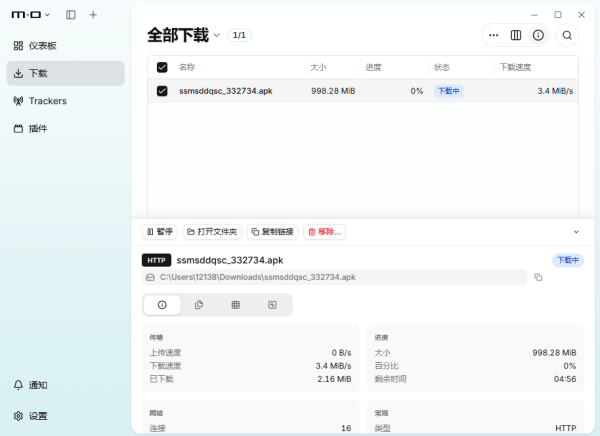Viewport: 600px width, 436px height.
Task: Open the Dashboard (仪表板) page
Action: (x=65, y=46)
